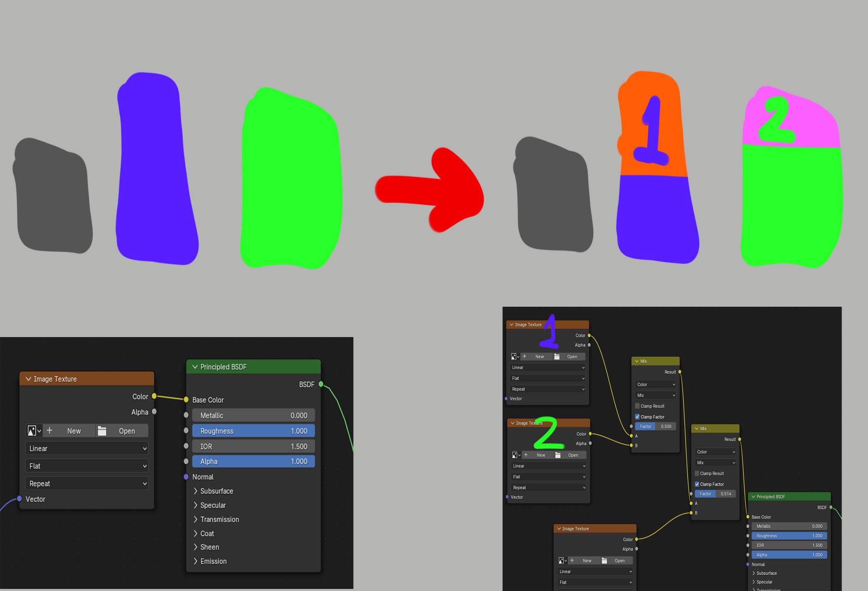Image resolution: width=868 pixels, height=591 pixels.
Task: Uncheck Clamp Factor in the Mix node with Factor 0.514
Action: point(697,484)
